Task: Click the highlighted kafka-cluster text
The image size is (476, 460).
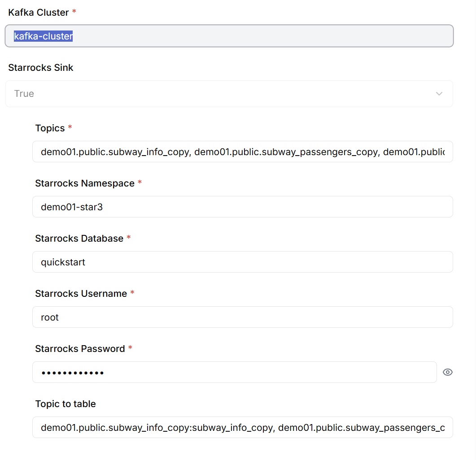Action: pyautogui.click(x=44, y=36)
